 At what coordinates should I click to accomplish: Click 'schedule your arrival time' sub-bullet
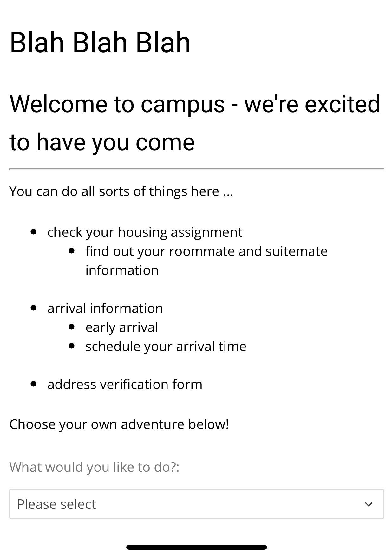click(x=166, y=346)
